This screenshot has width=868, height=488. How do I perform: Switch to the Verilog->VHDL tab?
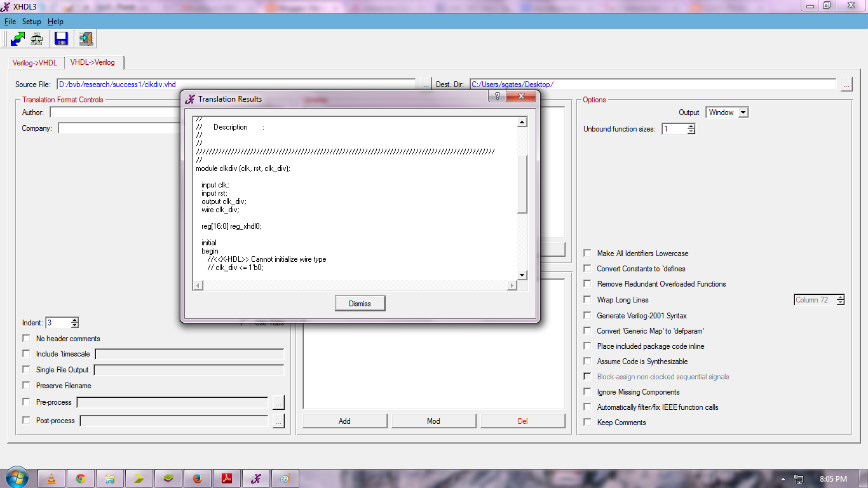pyautogui.click(x=34, y=62)
